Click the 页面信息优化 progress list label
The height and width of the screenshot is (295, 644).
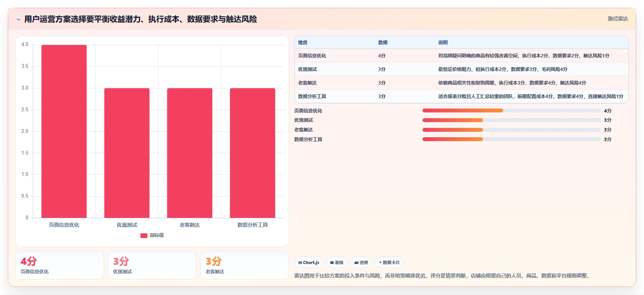coord(308,111)
